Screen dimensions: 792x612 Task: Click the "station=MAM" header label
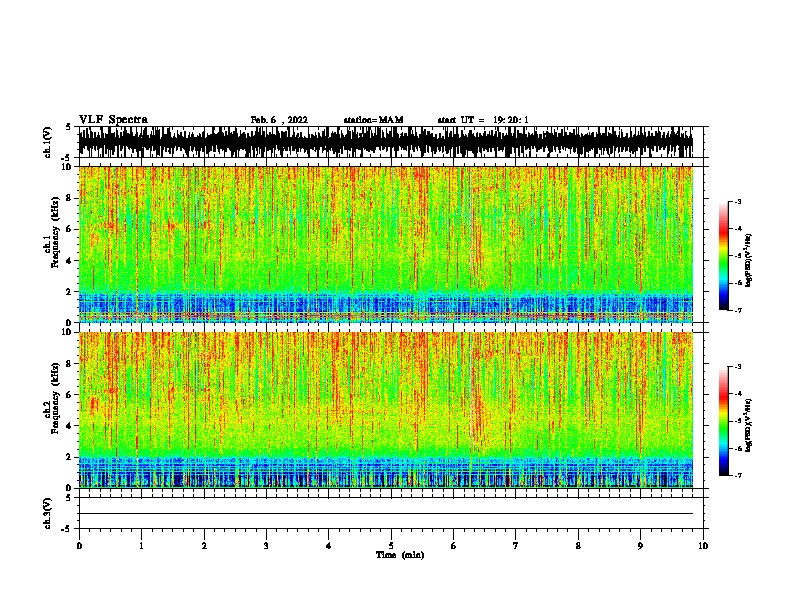(373, 120)
